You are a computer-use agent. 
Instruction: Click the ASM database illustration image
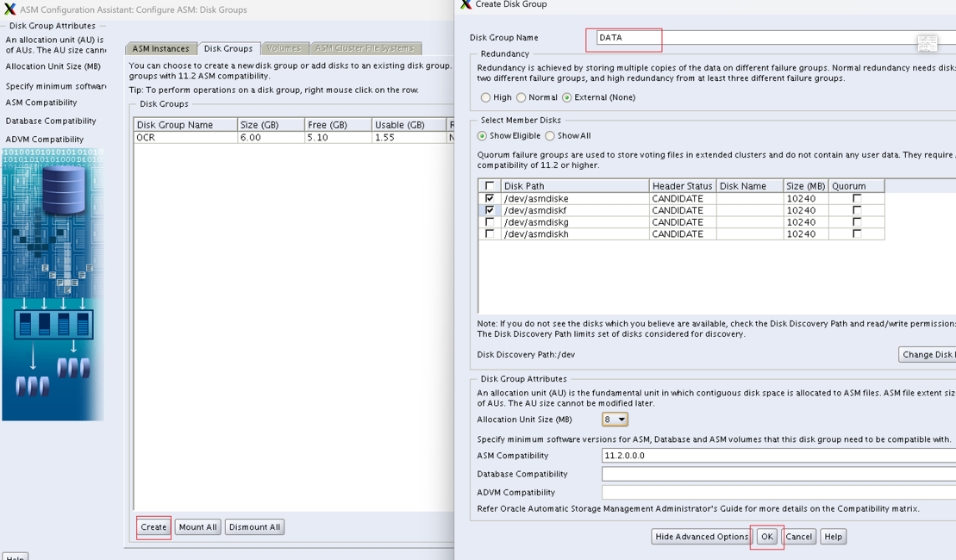click(53, 284)
